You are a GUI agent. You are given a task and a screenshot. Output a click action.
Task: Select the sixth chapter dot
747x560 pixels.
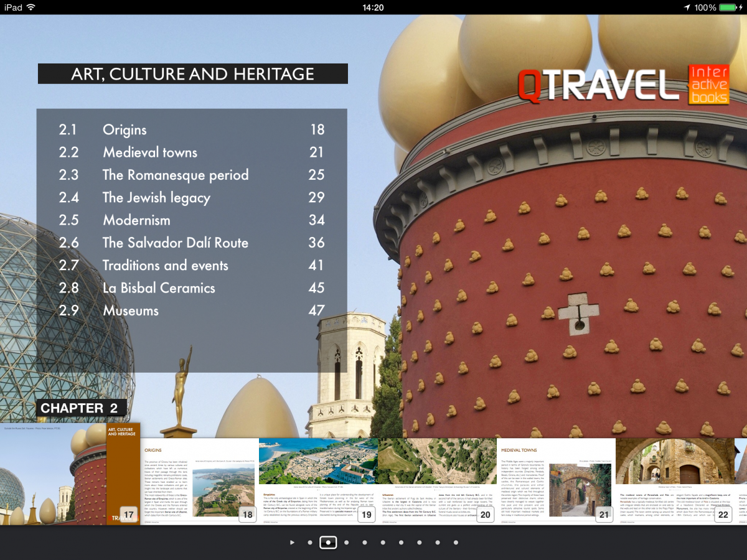(401, 543)
